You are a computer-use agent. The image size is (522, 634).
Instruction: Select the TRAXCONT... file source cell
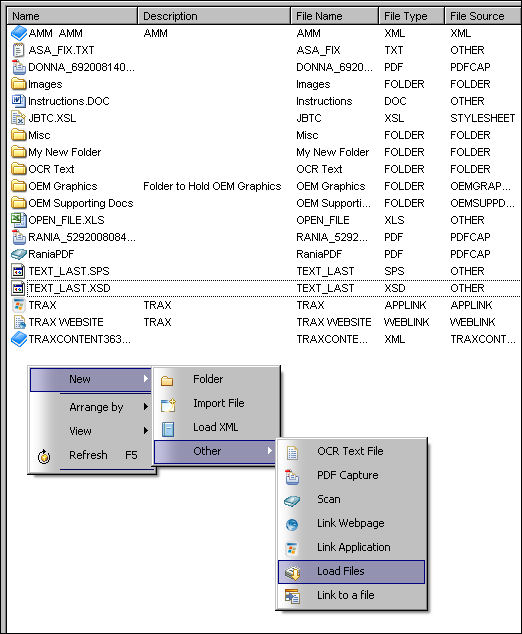483,339
